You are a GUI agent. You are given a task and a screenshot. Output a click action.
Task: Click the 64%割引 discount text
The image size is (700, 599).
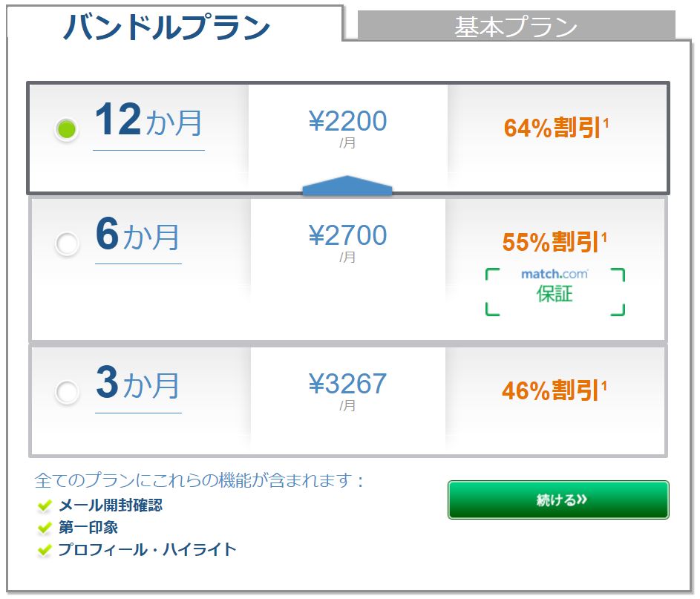point(556,128)
